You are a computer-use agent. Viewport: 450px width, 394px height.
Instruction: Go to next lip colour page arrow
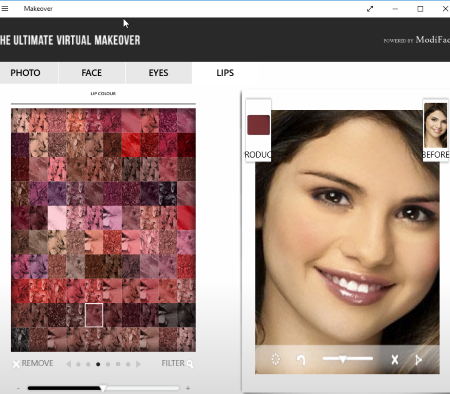(138, 364)
